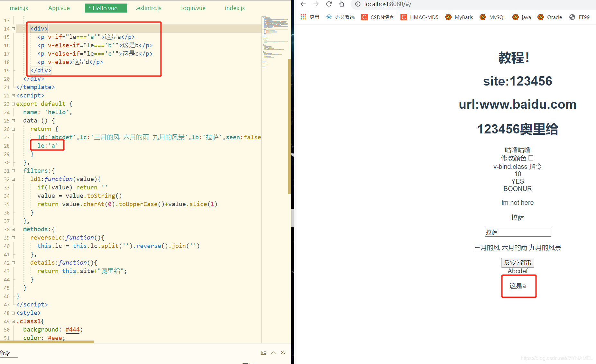The image size is (596, 364).
Task: Open the .eslintrc.js tab
Action: point(148,8)
